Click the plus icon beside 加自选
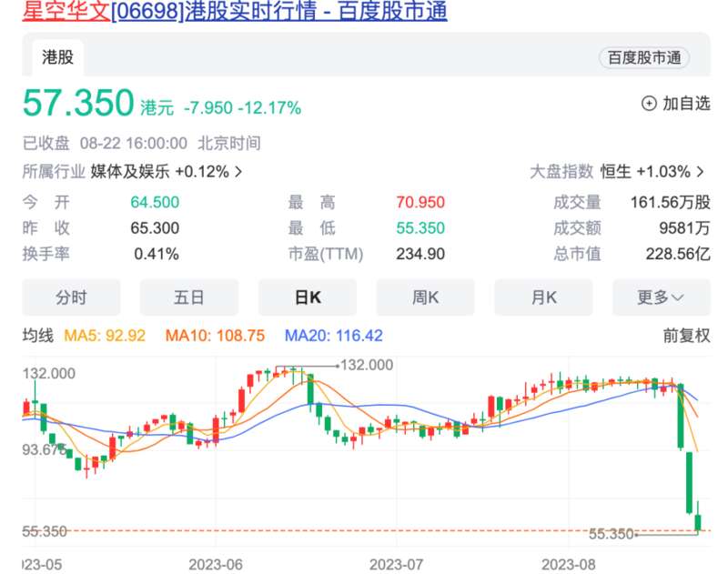Screen dimensions: 728x574 point(649,104)
